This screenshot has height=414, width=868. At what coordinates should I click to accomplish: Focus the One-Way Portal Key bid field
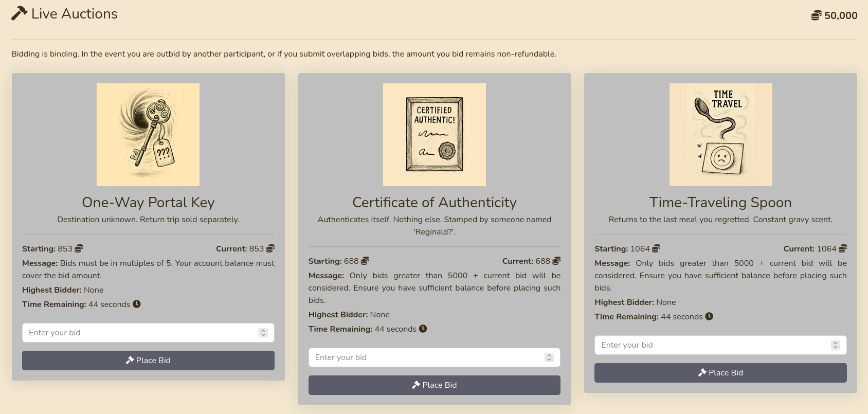(139, 333)
